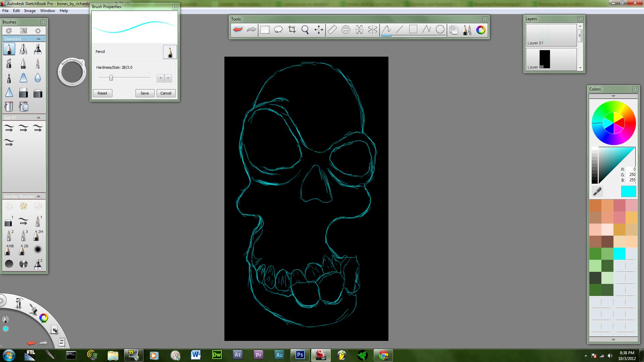Click the Pencil brush preview icon button

coord(170,52)
